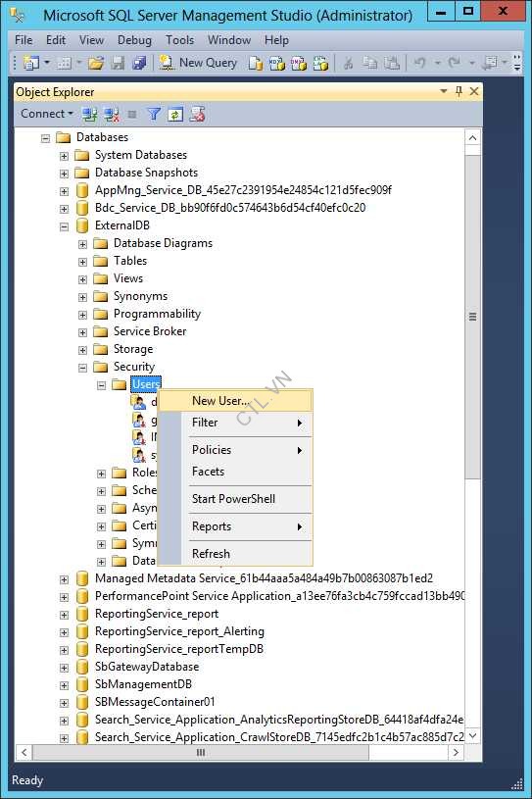Open the View menu

[x=92, y=40]
